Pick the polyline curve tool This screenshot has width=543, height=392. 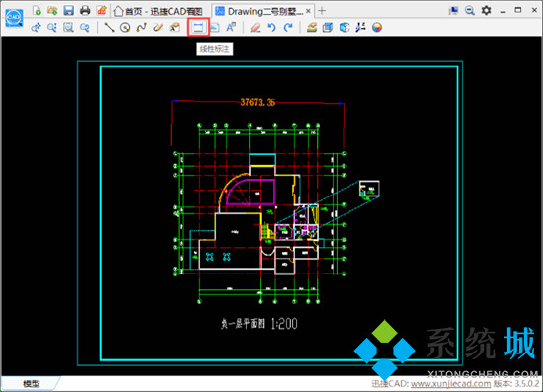[141, 27]
